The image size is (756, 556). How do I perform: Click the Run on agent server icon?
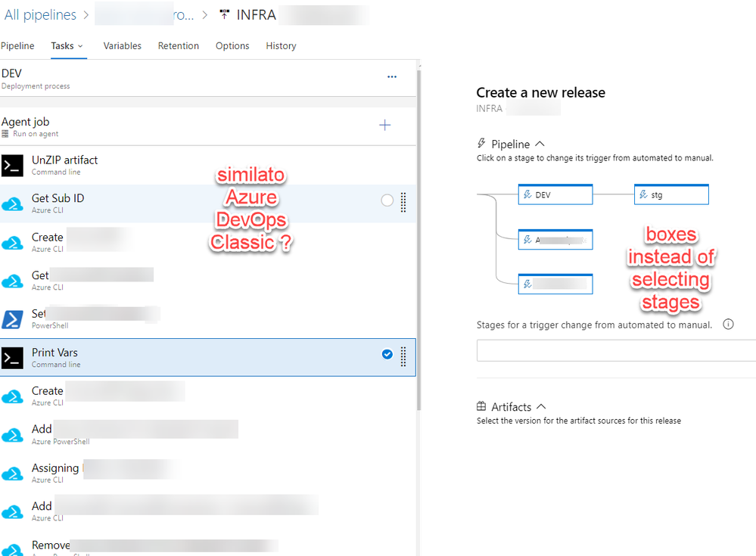pos(5,134)
